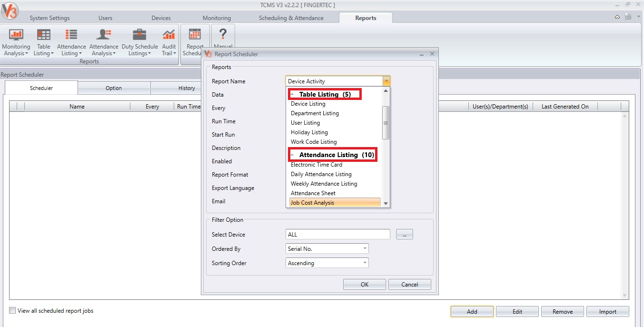Close the Report Scheduler dialog
Screen dimensions: 644x327
pos(432,54)
